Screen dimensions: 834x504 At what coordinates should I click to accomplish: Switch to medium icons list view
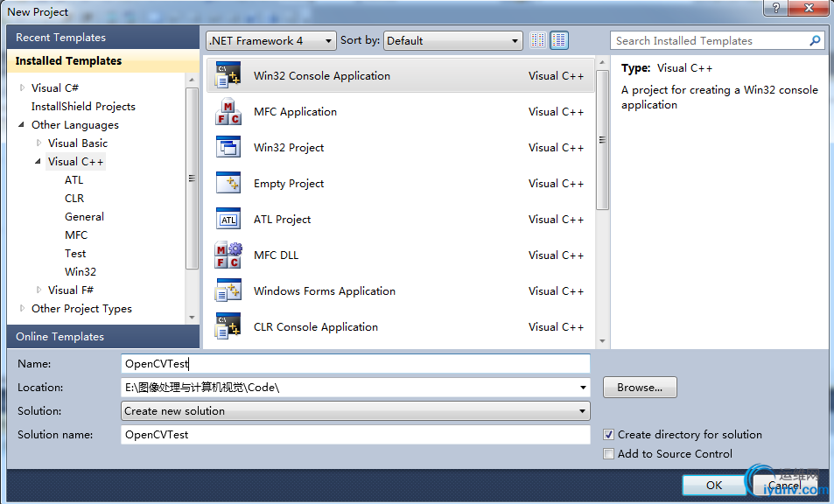pyautogui.click(x=559, y=40)
